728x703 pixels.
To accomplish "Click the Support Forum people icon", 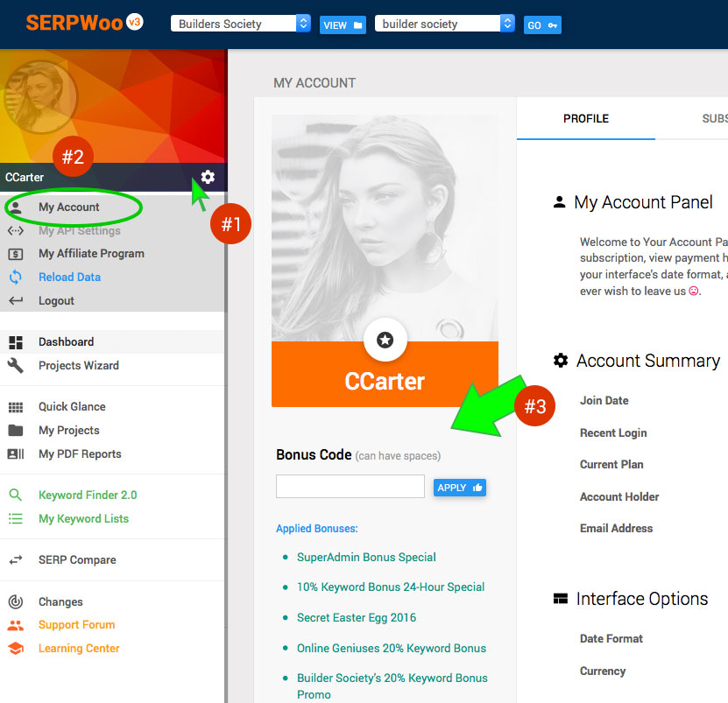I will click(x=16, y=625).
